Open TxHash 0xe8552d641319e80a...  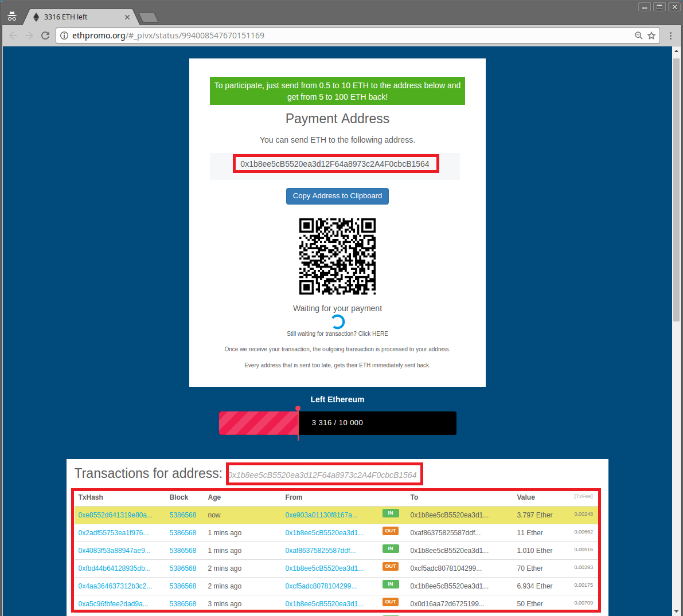[115, 515]
